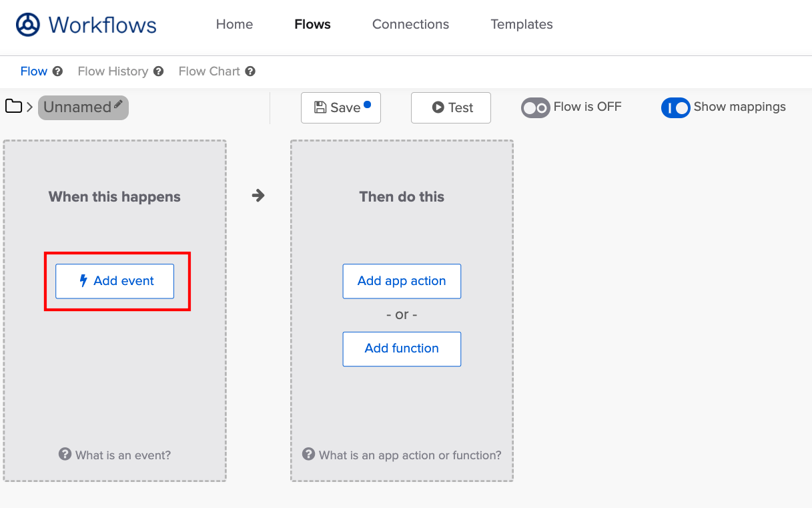Image resolution: width=812 pixels, height=508 pixels.
Task: Click the help icon beside Flow History
Action: tap(158, 71)
